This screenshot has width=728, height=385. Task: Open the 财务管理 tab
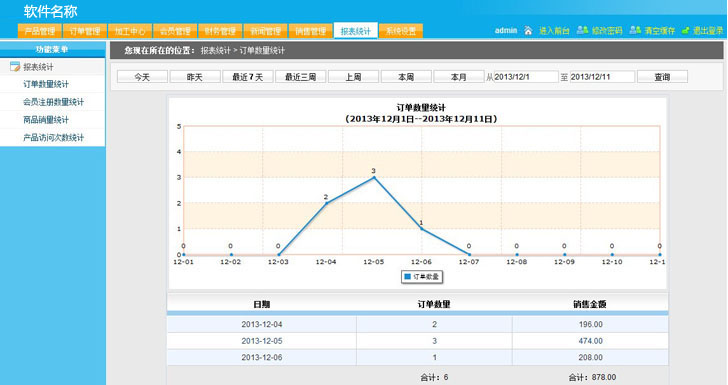[x=220, y=31]
